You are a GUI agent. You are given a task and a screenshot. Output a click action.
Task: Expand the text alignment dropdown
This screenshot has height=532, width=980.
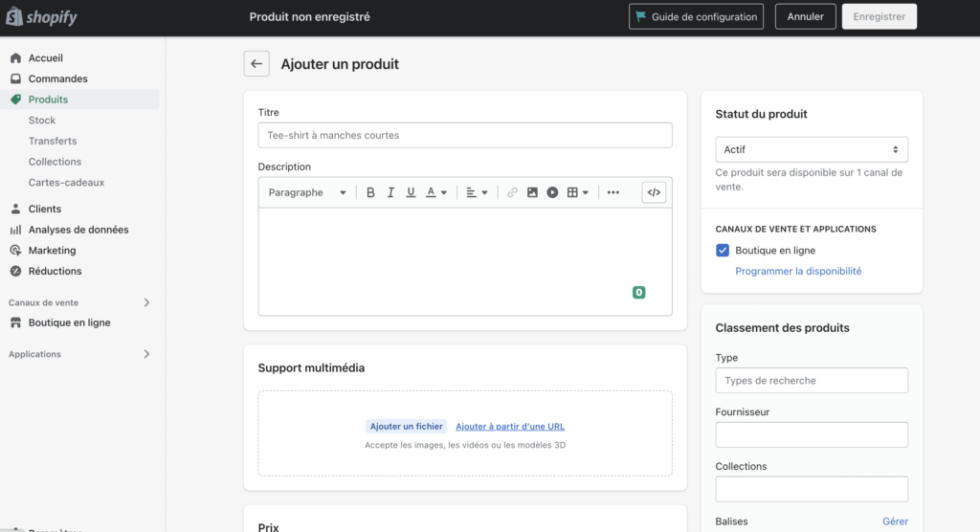tap(477, 192)
